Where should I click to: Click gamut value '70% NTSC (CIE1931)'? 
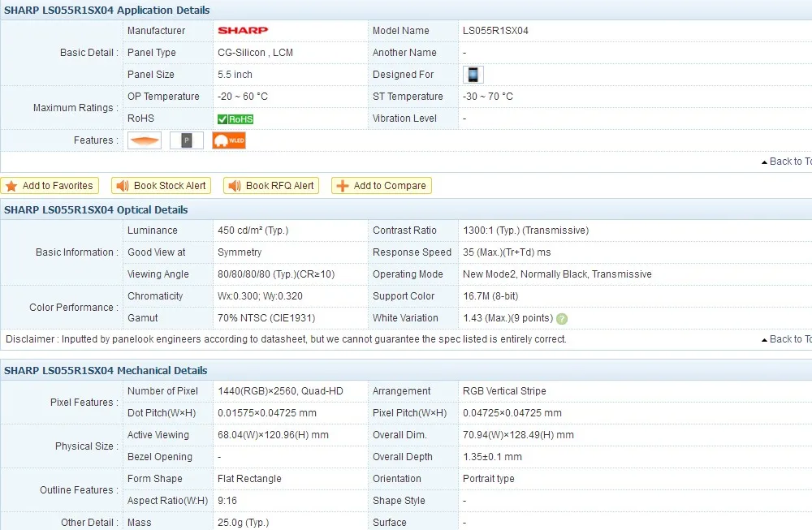click(266, 318)
